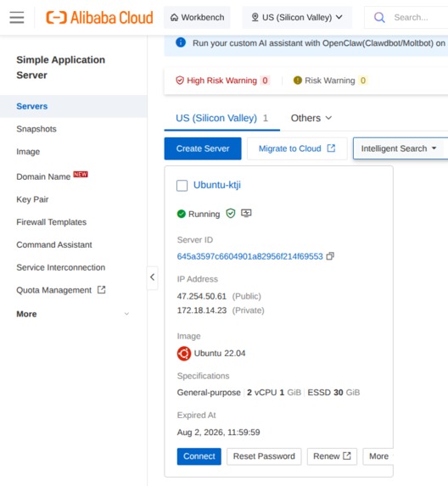Click the Create Server button
The height and width of the screenshot is (486, 448).
pos(203,148)
